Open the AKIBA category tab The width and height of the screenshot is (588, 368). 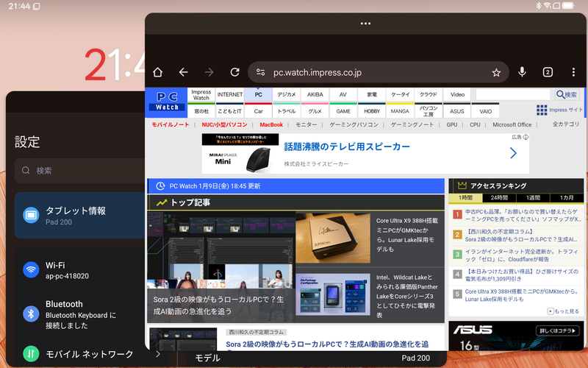point(315,95)
